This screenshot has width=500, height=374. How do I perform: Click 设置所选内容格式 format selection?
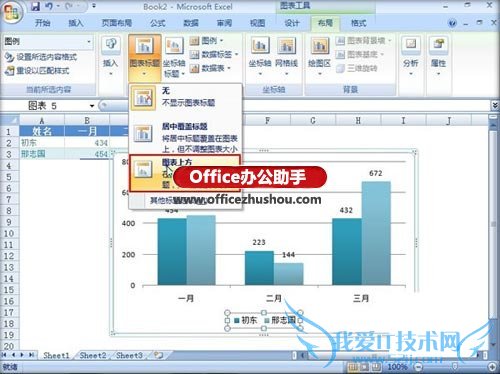click(x=41, y=57)
